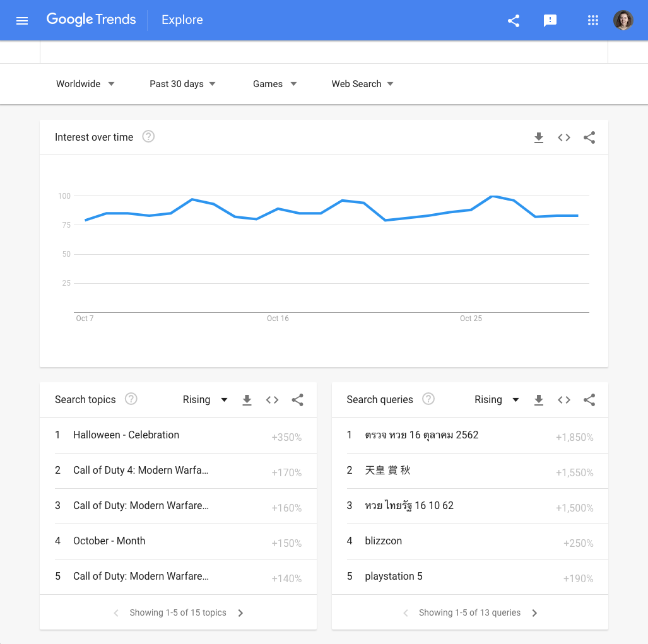This screenshot has height=644, width=648.
Task: Open the account profile avatar
Action: (x=623, y=20)
